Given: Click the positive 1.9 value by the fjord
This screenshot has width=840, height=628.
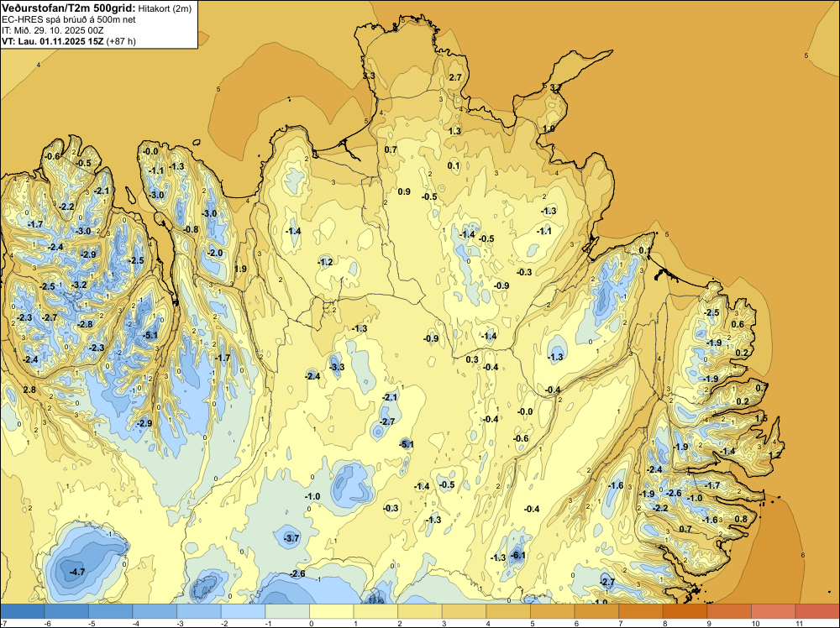Looking at the screenshot, I should pyautogui.click(x=240, y=269).
